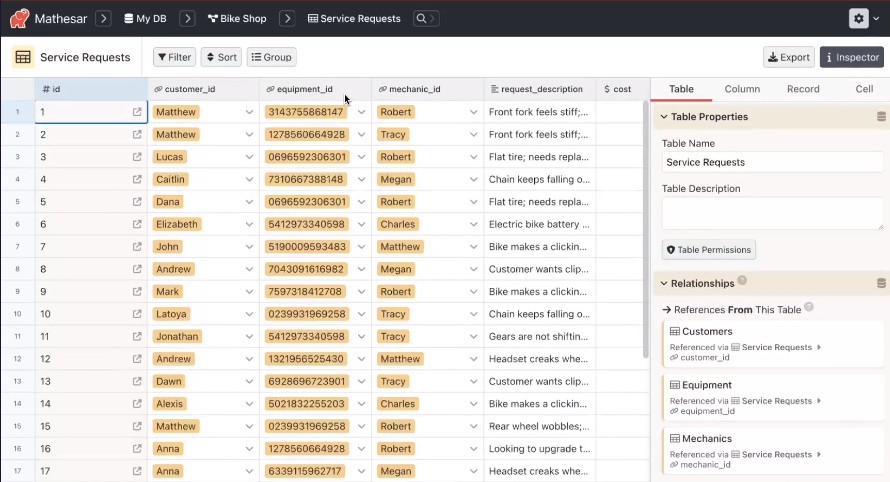Click the Group button
The image size is (890, 482).
coord(271,57)
